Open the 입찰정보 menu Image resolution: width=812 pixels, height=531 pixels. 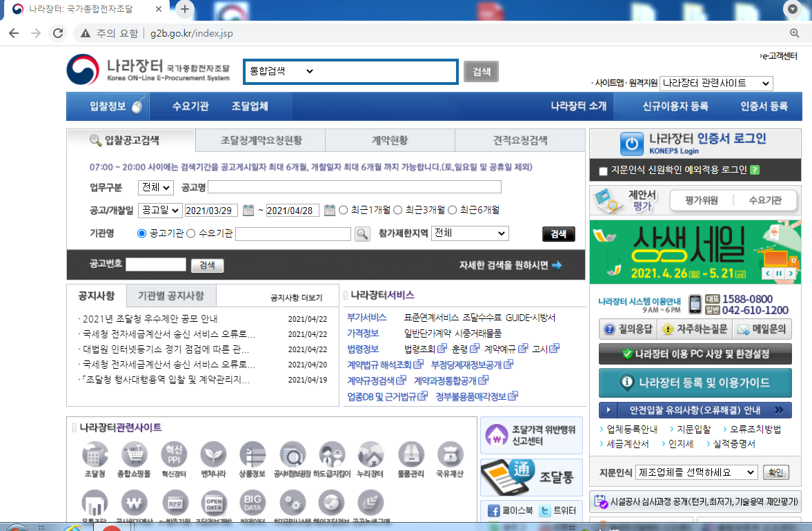tap(108, 106)
